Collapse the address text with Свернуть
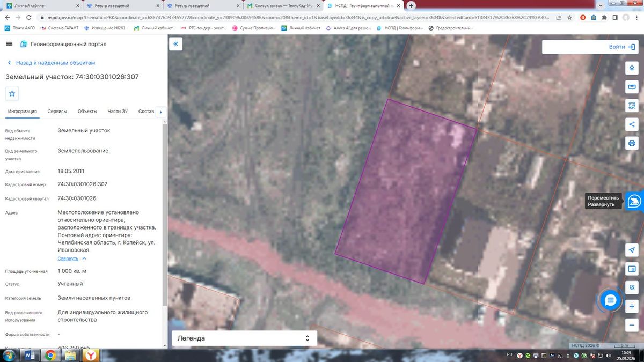The image size is (644, 362). [72, 258]
